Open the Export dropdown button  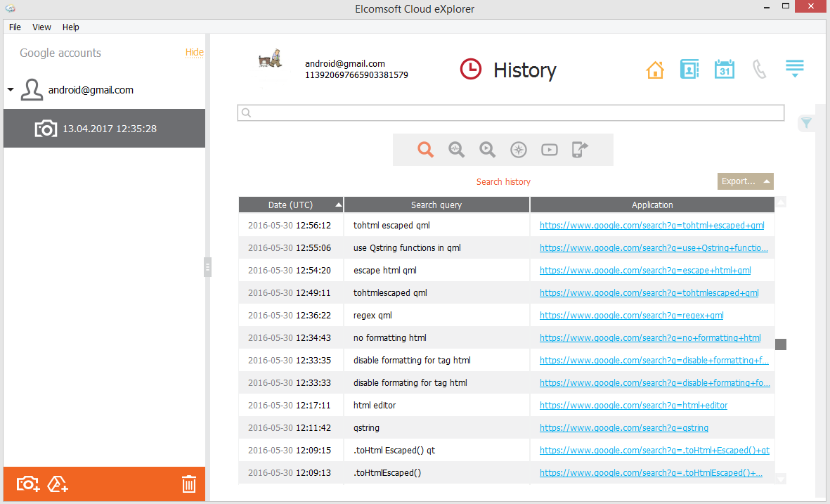point(745,181)
